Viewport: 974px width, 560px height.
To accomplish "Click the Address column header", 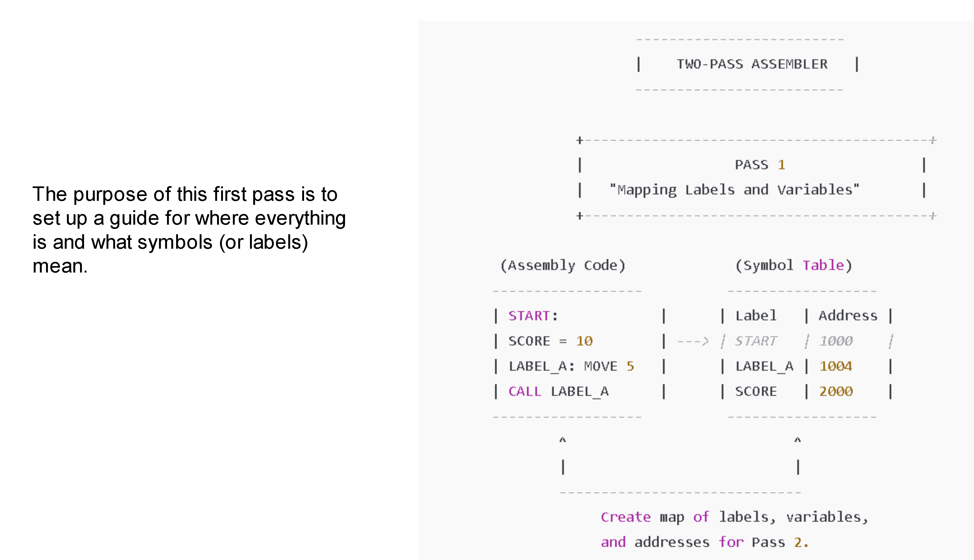I will click(848, 316).
